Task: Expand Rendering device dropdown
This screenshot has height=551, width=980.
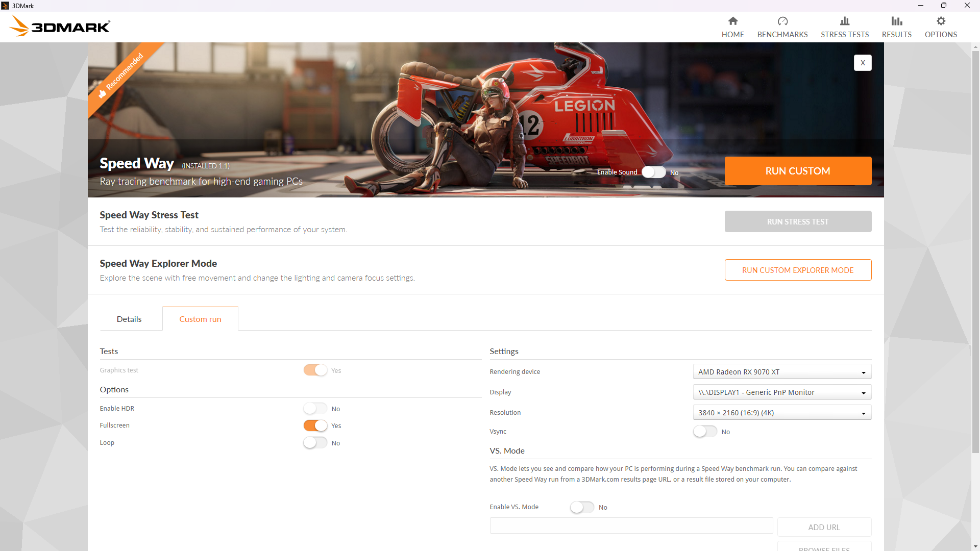Action: [781, 372]
